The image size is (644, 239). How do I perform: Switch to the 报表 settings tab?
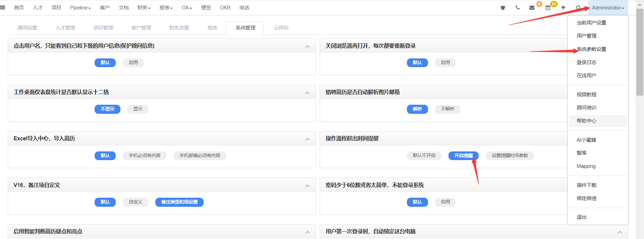[x=212, y=28]
